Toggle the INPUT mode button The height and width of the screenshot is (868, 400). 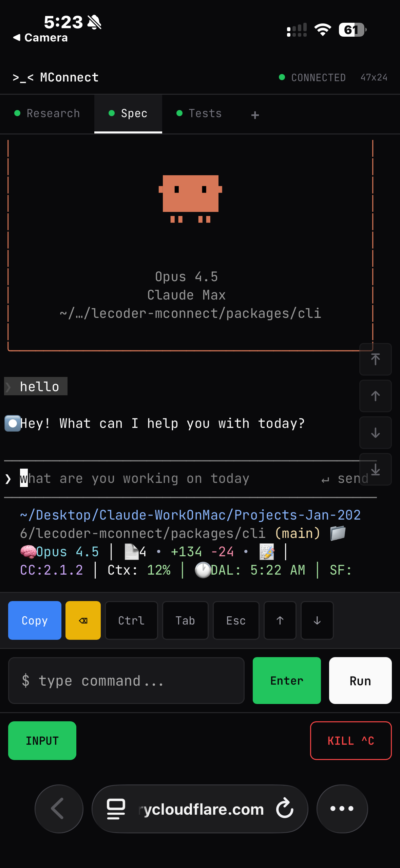pyautogui.click(x=42, y=741)
